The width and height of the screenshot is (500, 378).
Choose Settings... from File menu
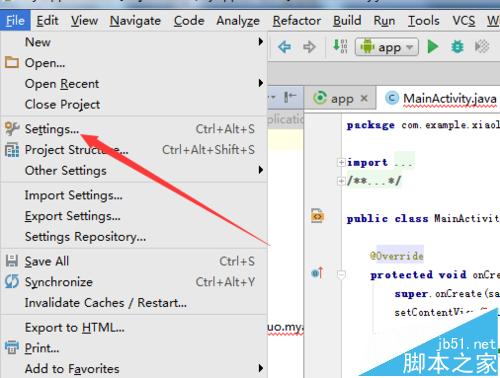(x=133, y=129)
